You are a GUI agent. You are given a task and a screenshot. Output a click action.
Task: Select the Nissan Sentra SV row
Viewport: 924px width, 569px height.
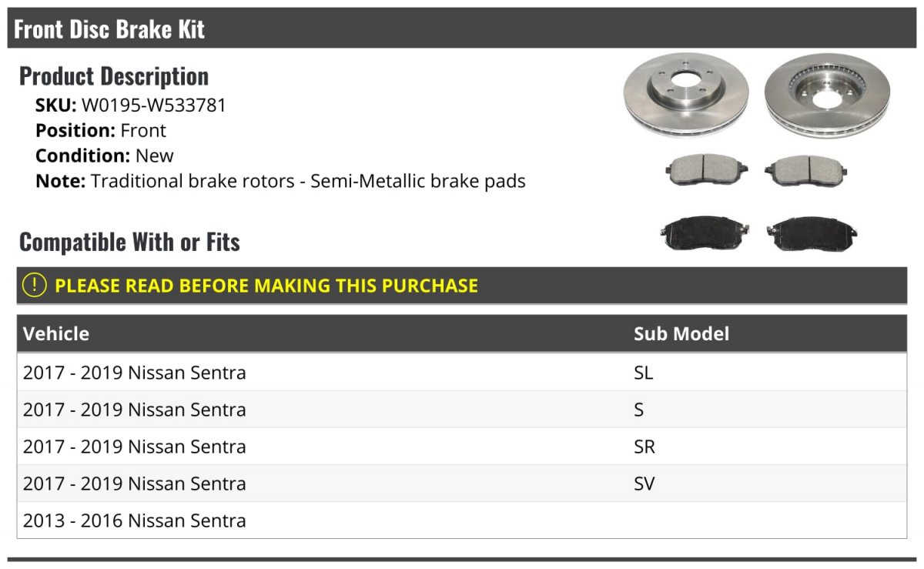[462, 484]
